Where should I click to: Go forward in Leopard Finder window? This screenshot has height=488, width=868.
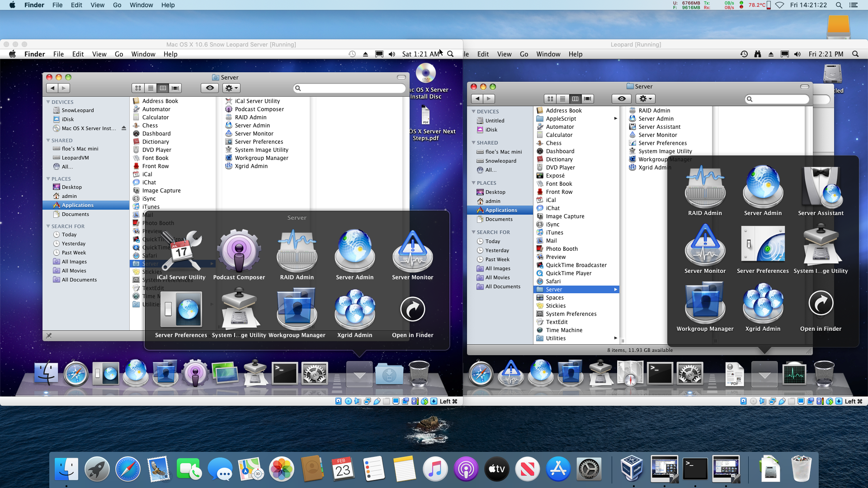(x=489, y=99)
